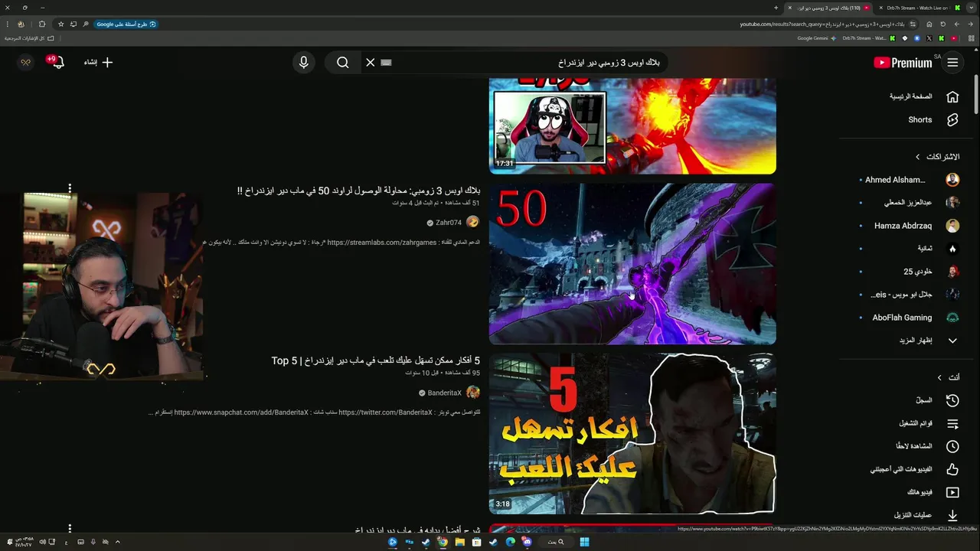Open BanderitaX channel name

click(445, 393)
